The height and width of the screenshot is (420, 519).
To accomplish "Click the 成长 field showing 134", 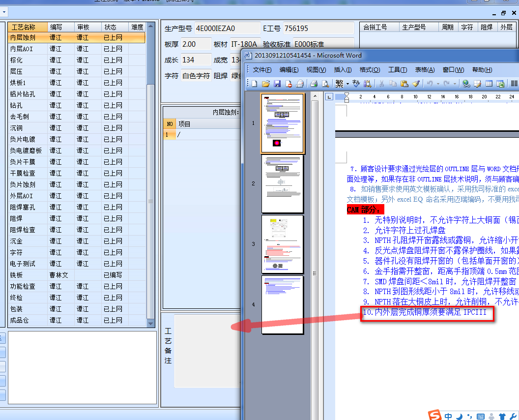I will tap(196, 60).
